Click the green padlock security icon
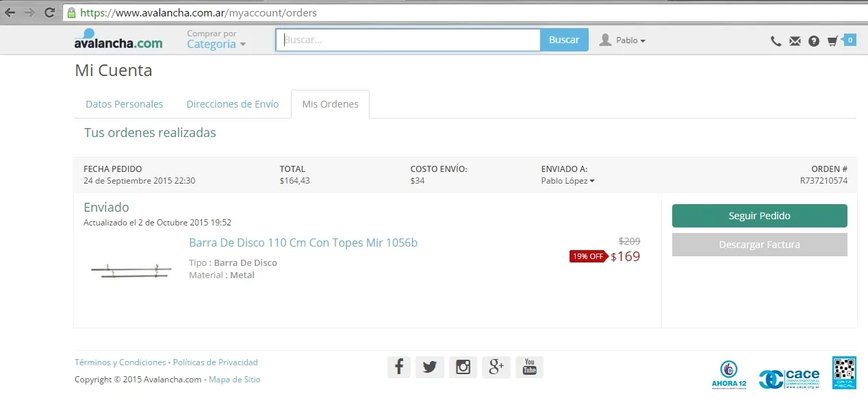868x407 pixels. click(x=72, y=12)
